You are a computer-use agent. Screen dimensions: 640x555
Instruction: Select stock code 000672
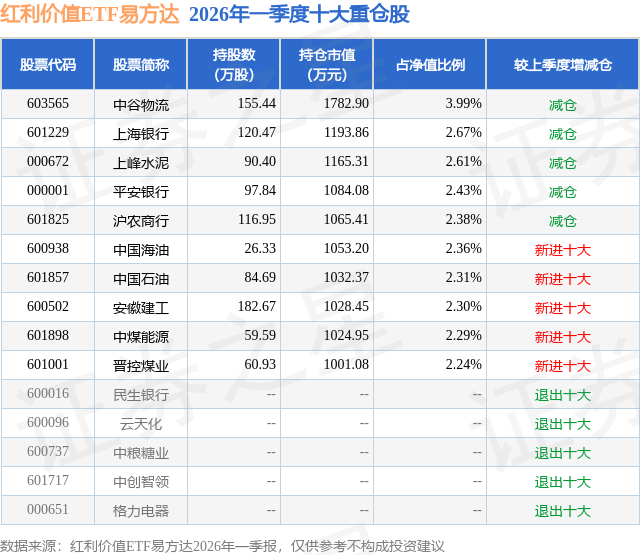click(x=48, y=162)
